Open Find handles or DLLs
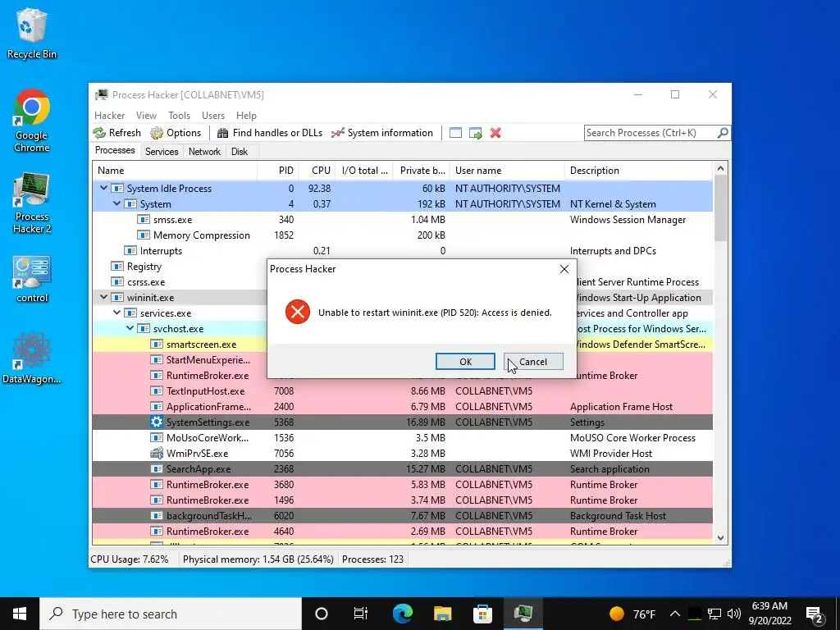This screenshot has height=630, width=840. pos(269,133)
